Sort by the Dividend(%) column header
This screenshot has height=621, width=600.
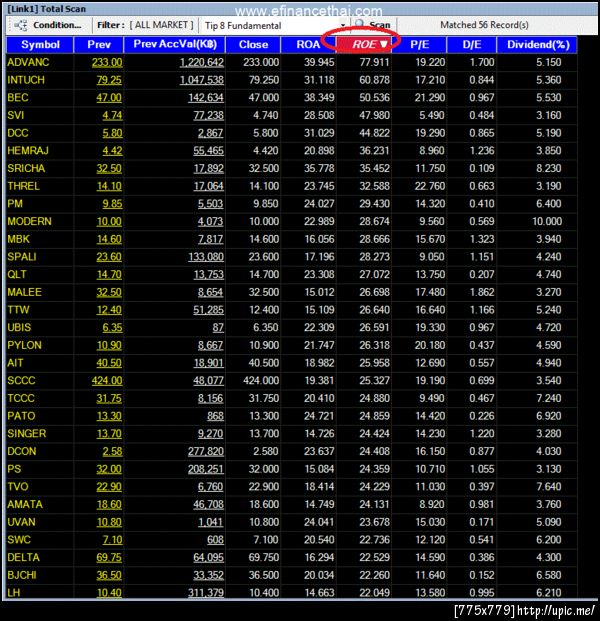point(537,44)
